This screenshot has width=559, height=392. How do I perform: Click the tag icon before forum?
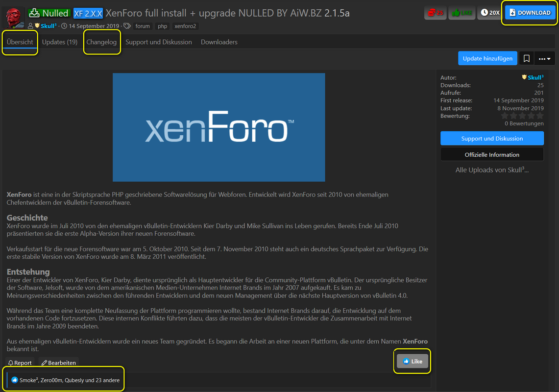pos(127,26)
